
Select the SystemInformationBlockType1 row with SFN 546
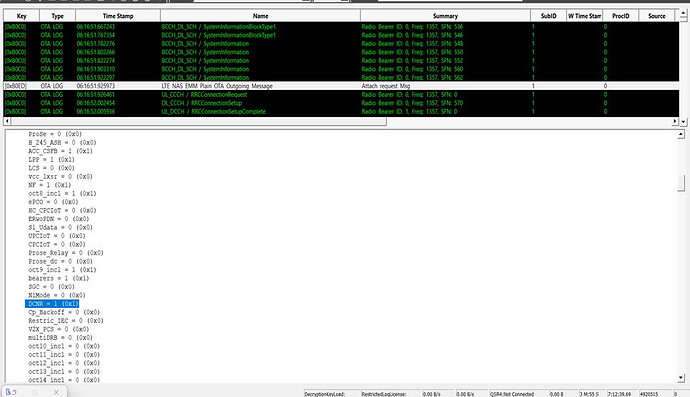click(x=341, y=35)
